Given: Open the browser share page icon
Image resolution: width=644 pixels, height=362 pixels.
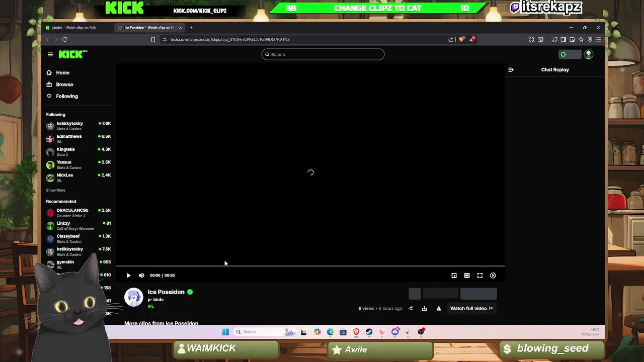Looking at the screenshot, I should coord(451,39).
